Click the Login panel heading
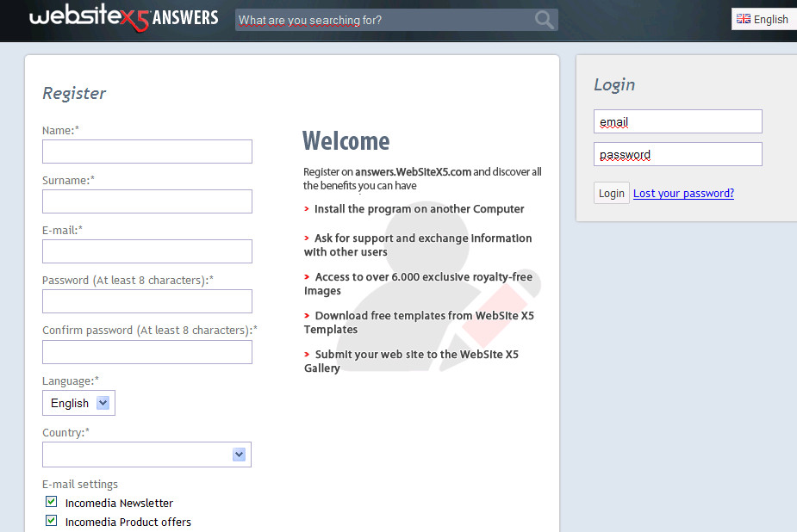The image size is (797, 532). pos(614,84)
